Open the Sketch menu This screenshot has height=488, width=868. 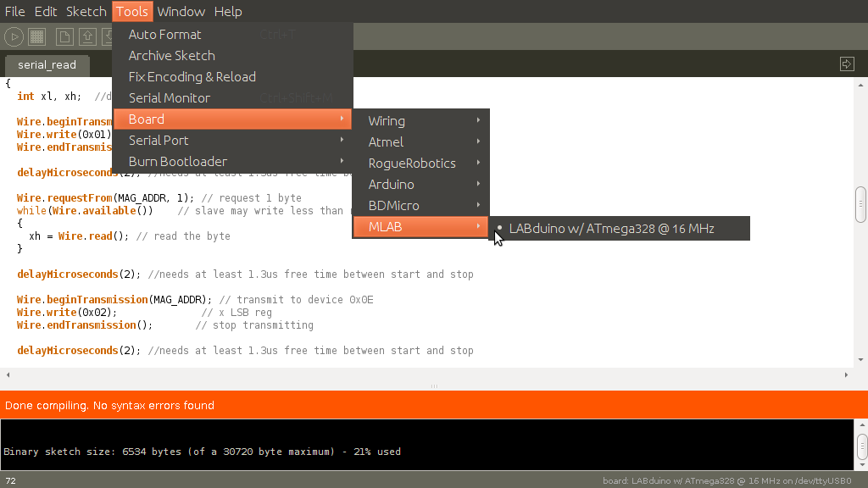(86, 11)
